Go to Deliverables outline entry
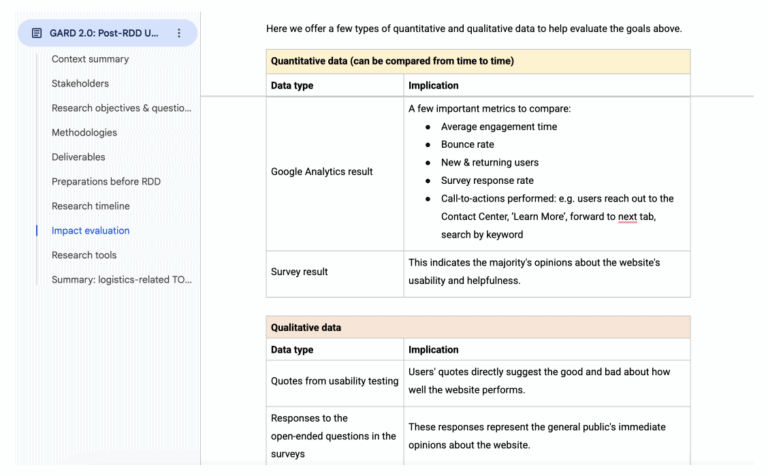 (x=78, y=157)
